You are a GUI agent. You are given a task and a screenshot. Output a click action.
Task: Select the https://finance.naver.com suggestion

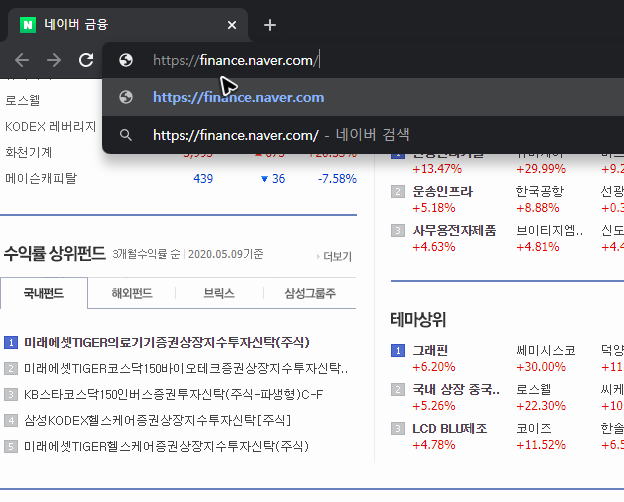click(x=363, y=97)
